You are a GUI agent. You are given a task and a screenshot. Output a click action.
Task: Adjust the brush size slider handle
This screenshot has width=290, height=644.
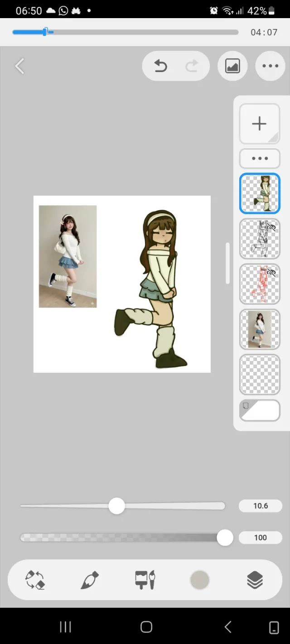tap(116, 506)
